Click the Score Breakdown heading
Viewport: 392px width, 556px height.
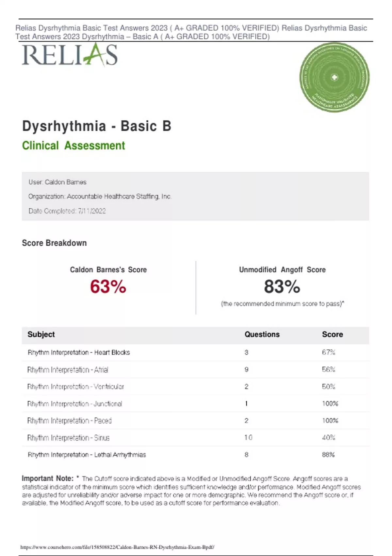coord(54,243)
